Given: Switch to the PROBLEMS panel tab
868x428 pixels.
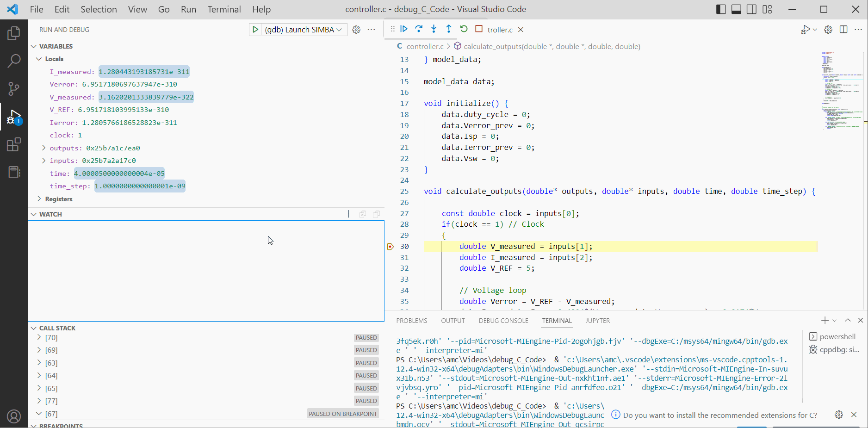Looking at the screenshot, I should click(412, 321).
